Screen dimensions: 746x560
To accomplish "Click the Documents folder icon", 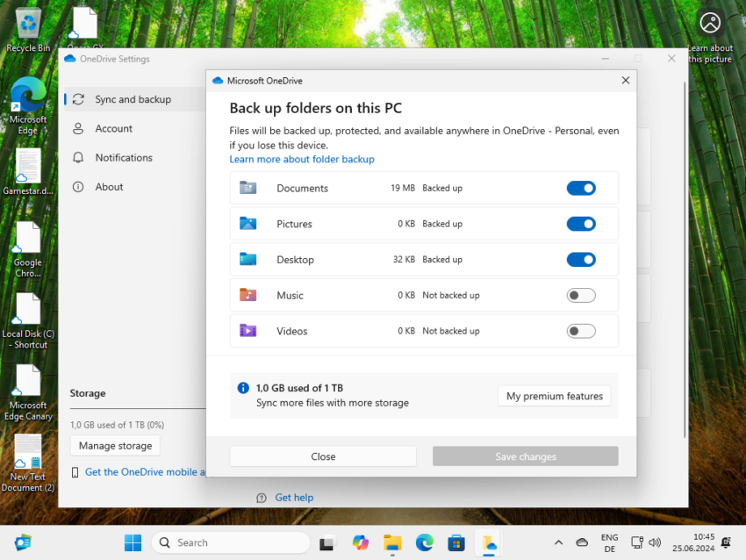I will point(249,188).
